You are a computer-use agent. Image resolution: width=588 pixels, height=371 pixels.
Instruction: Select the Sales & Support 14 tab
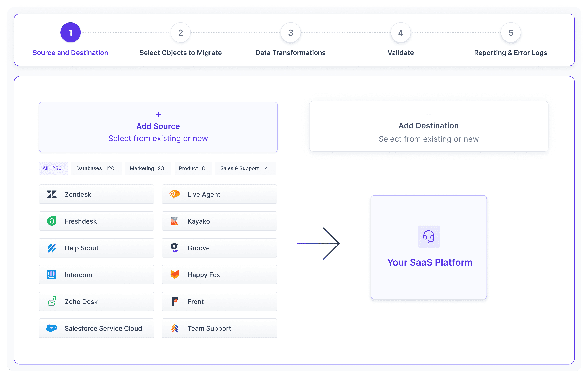(x=245, y=168)
